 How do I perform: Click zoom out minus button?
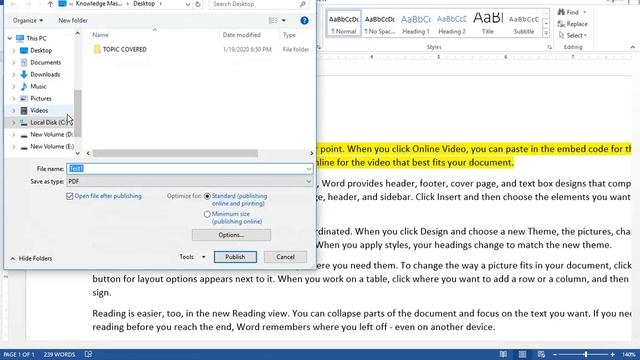[x=555, y=355]
